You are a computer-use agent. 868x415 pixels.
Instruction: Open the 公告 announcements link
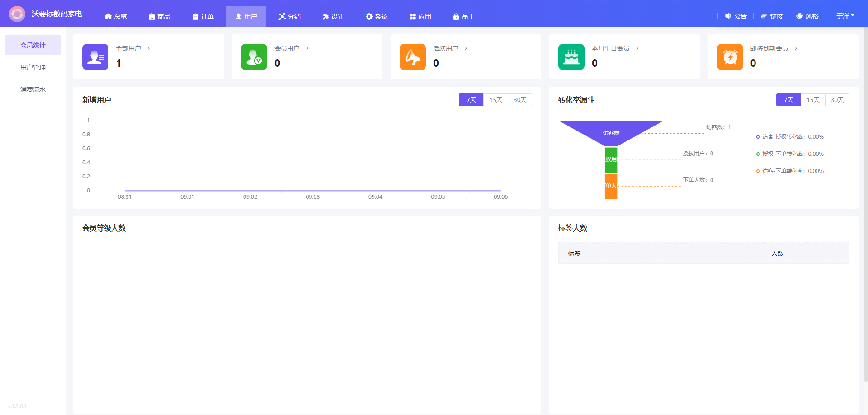pos(736,16)
